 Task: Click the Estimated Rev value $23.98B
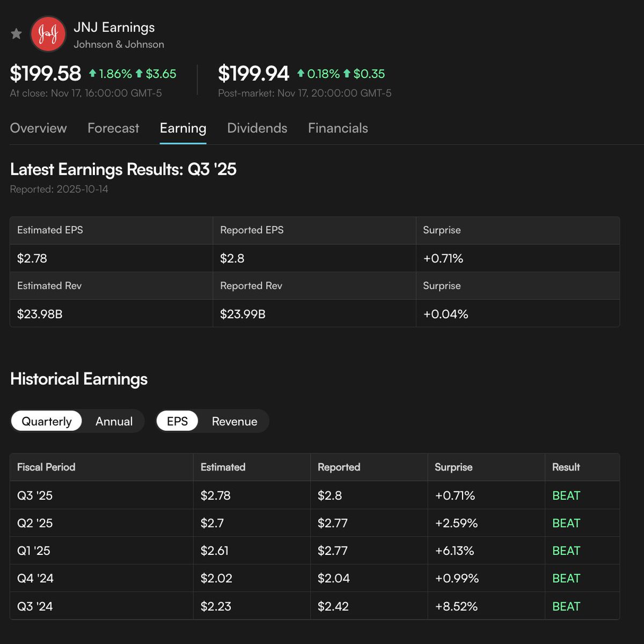coord(40,314)
